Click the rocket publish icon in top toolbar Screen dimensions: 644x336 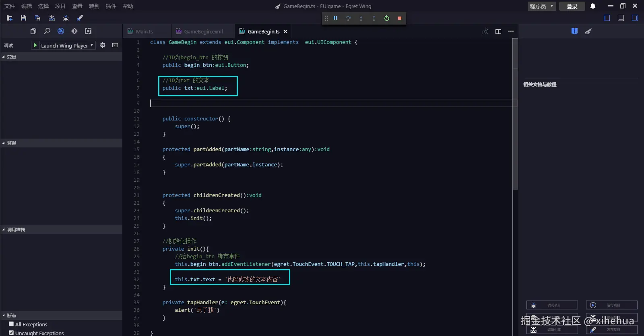tap(80, 18)
